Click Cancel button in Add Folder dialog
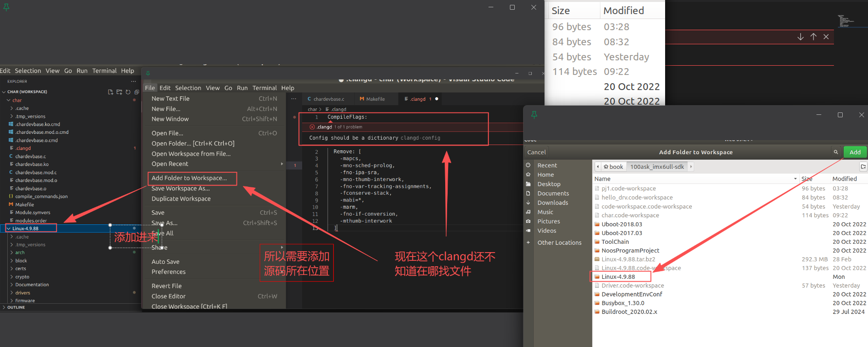 [537, 152]
